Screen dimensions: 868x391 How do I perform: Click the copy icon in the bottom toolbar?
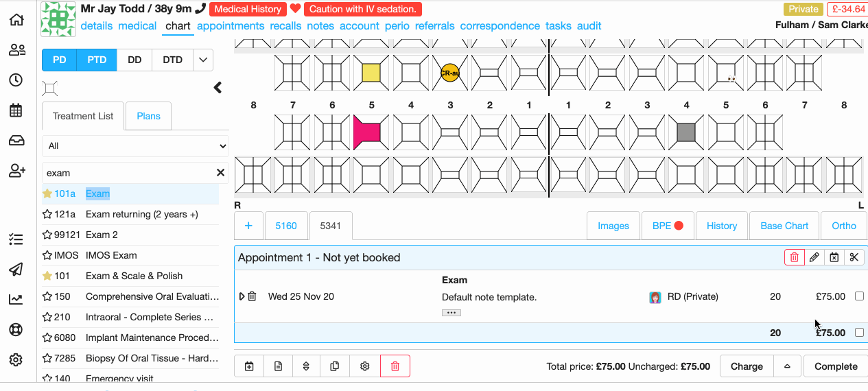[x=335, y=366]
